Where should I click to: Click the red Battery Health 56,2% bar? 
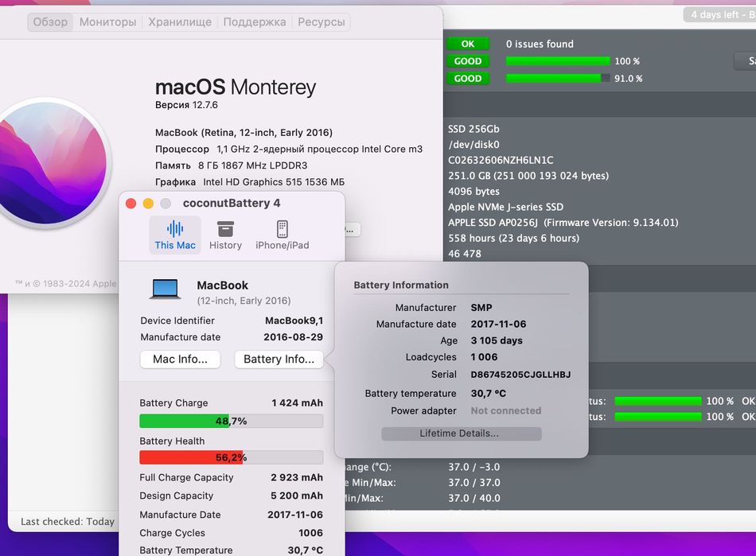[x=232, y=457]
